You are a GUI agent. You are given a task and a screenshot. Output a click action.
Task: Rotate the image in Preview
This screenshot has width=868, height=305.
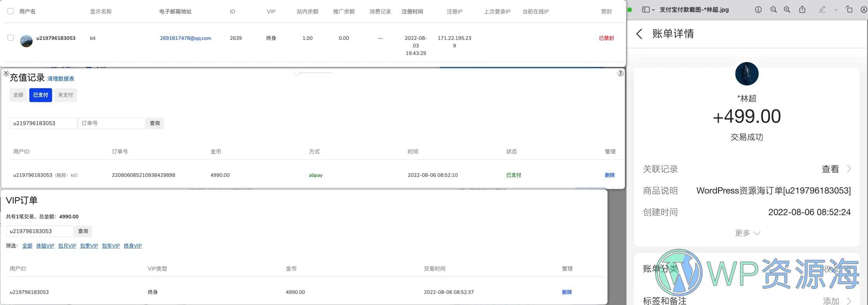click(x=849, y=10)
